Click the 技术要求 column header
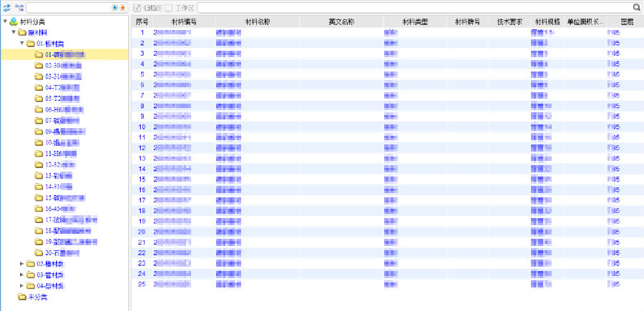The image size is (644, 311). [x=509, y=21]
